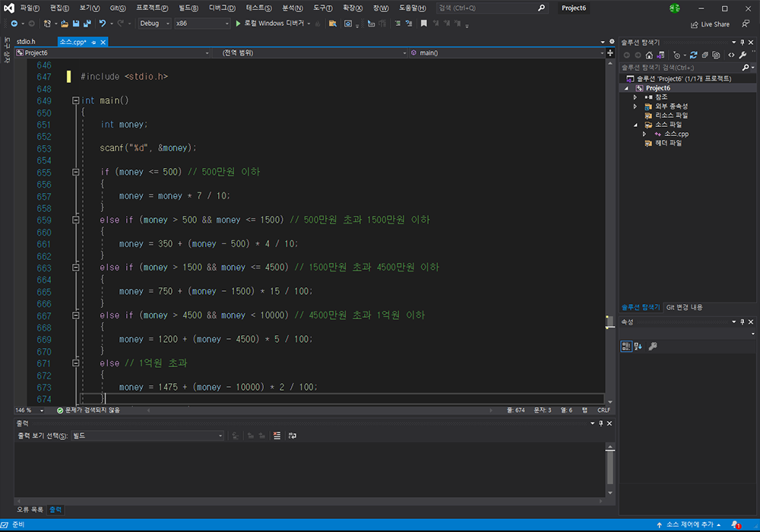Collapse the else fold at line 671
760x532 pixels.
click(x=75, y=363)
